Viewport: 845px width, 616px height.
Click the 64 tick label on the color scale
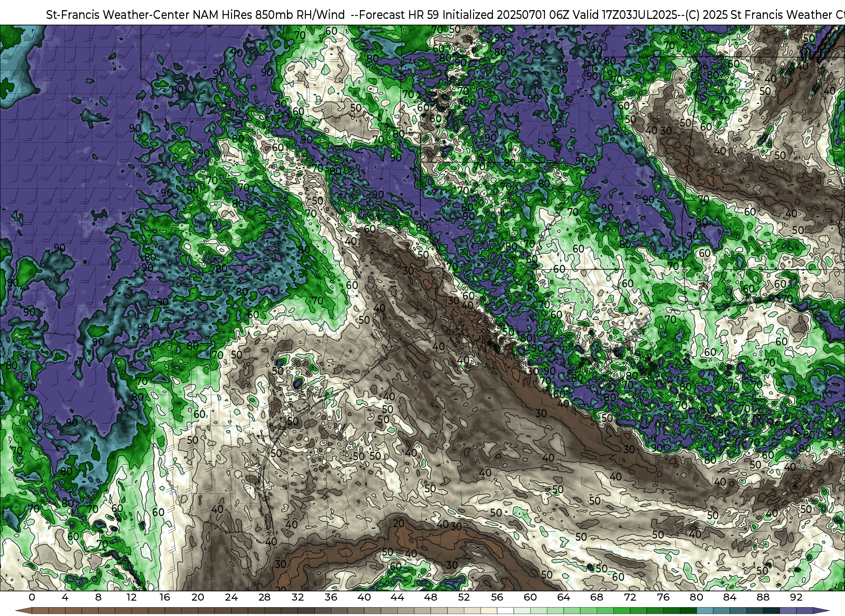coord(563,598)
